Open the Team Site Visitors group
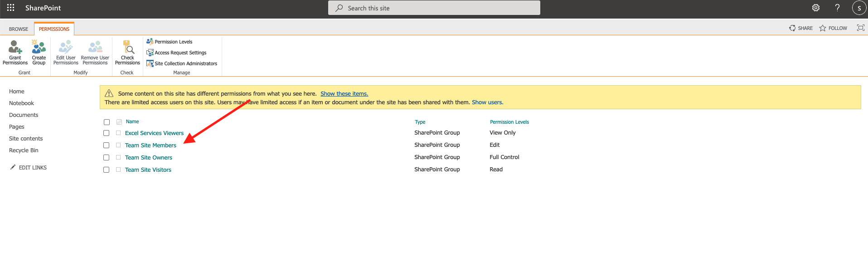This screenshot has height=276, width=868. pos(148,170)
